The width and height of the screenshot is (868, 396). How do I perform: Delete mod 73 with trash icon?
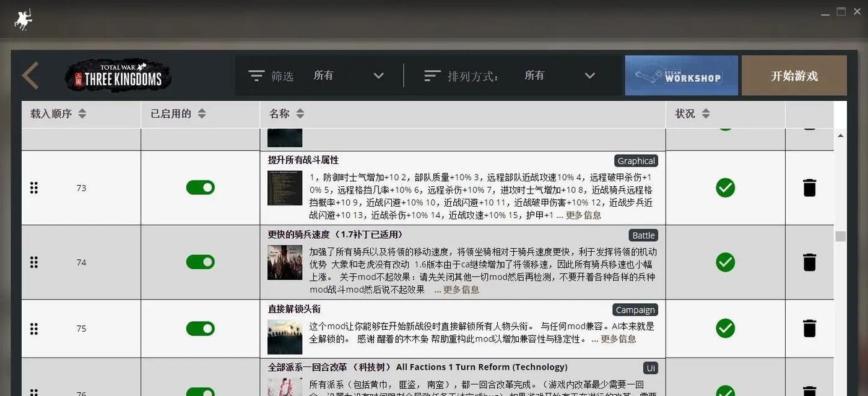809,187
